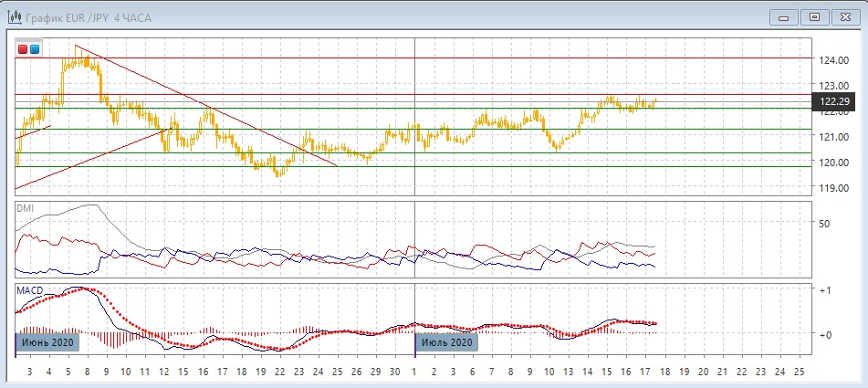This screenshot has height=388, width=868.
Task: Click the 124.00 price axis label
Action: tap(834, 60)
